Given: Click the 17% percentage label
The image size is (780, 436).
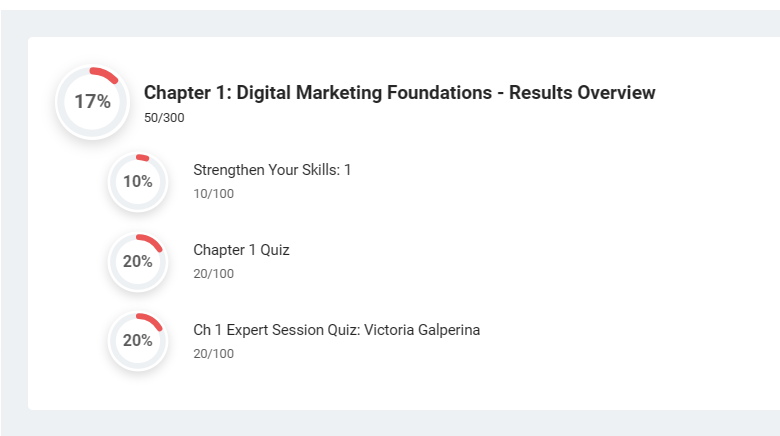Looking at the screenshot, I should [93, 102].
